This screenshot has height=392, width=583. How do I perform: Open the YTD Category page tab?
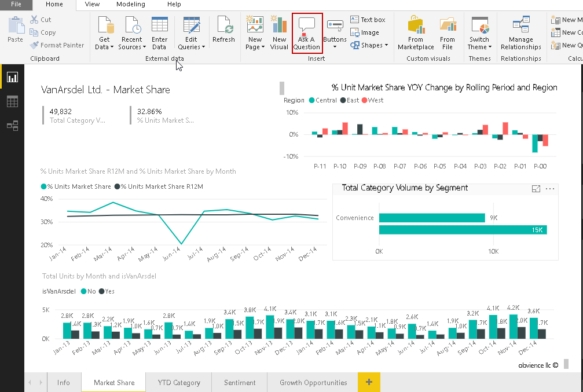pyautogui.click(x=179, y=382)
